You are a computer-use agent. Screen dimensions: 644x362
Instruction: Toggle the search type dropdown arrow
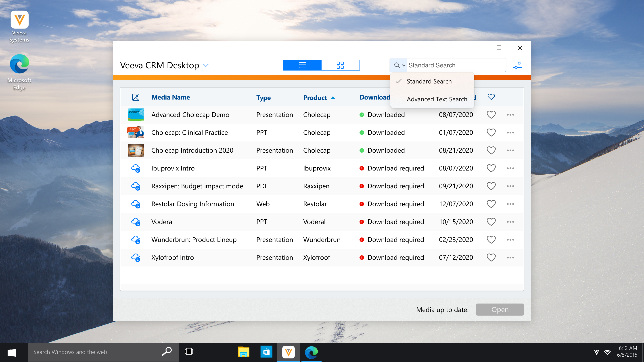(404, 65)
